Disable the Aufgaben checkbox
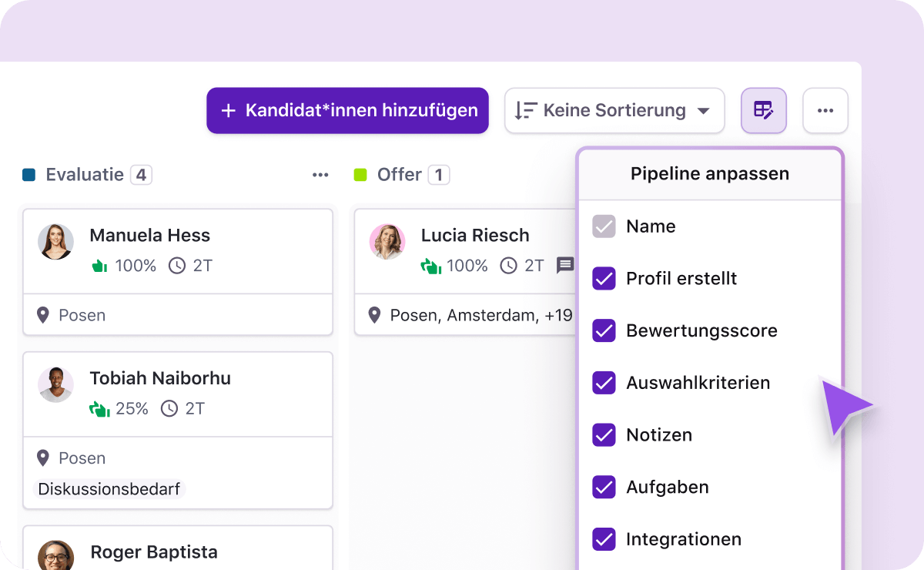This screenshot has width=924, height=570. 604,487
